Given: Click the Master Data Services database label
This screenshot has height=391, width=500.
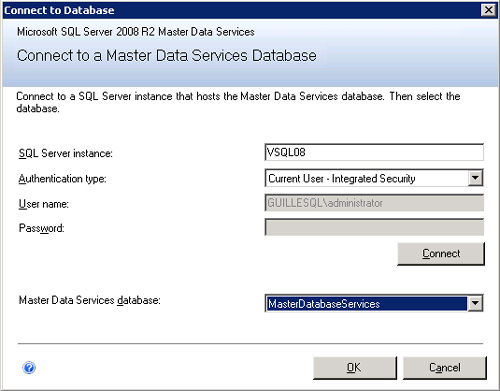Looking at the screenshot, I should [x=90, y=300].
